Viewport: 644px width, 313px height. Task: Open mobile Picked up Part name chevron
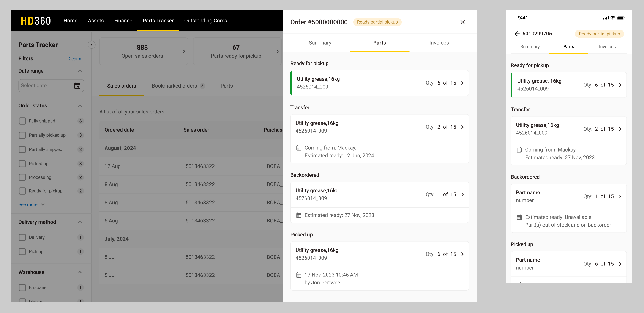click(x=620, y=264)
